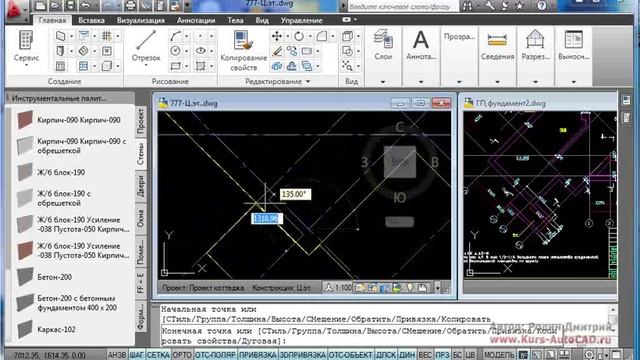This screenshot has height=360, width=640.
Task: Choose the Arc drawing tool
Action: click(x=176, y=36)
